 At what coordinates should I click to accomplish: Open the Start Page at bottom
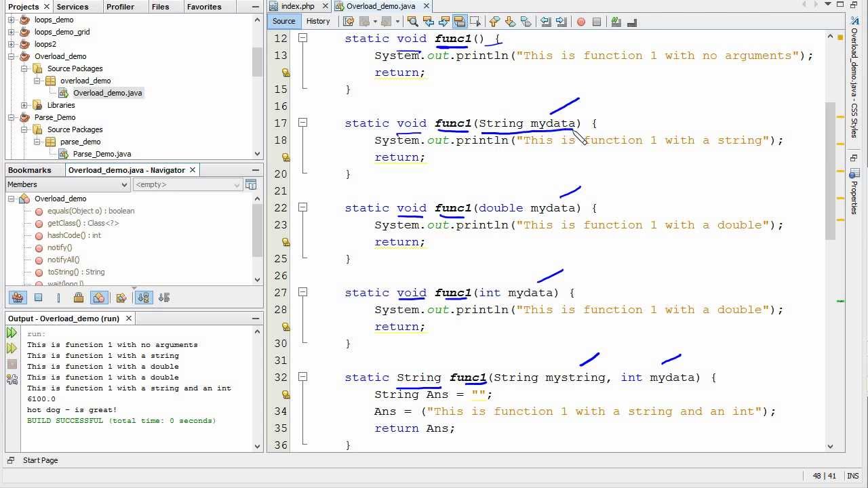pyautogui.click(x=40, y=460)
